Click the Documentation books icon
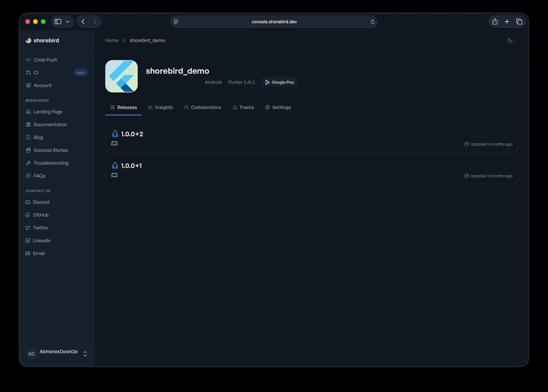 [28, 124]
